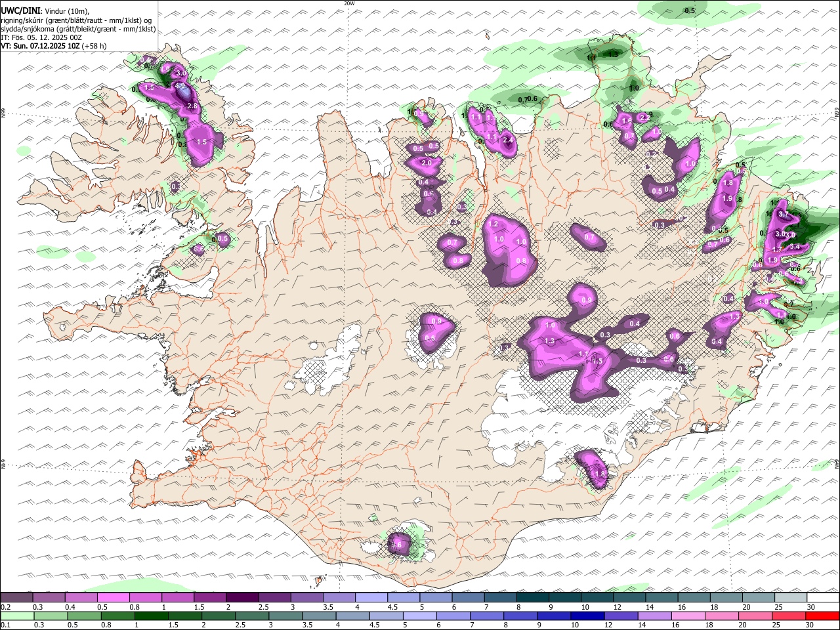
Task: Select the dark teal swatch above snow label 8
Action: (x=532, y=598)
